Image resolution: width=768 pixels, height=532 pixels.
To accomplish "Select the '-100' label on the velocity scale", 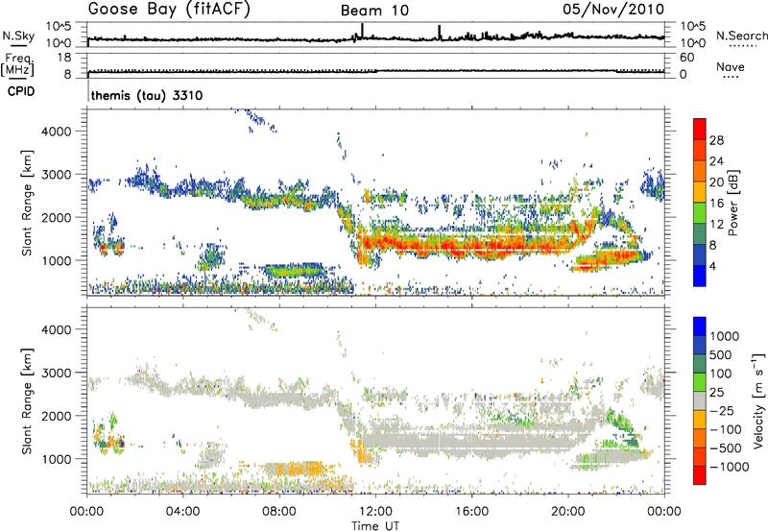I will [725, 429].
